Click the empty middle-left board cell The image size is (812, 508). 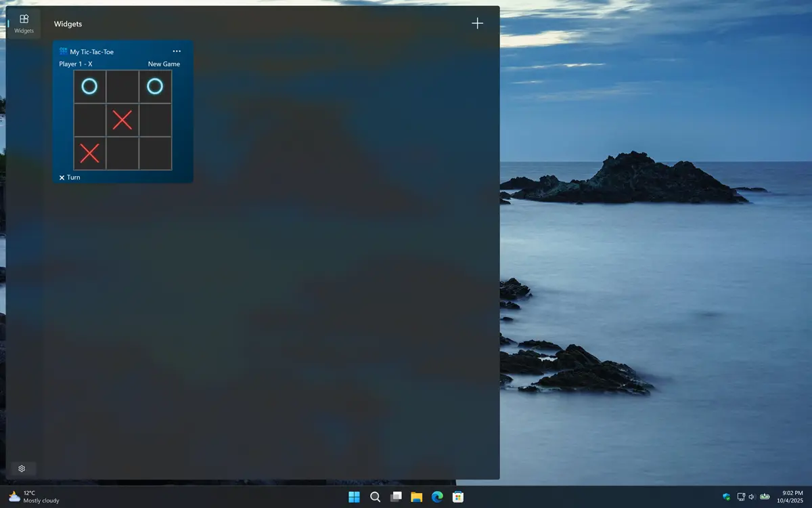90,120
